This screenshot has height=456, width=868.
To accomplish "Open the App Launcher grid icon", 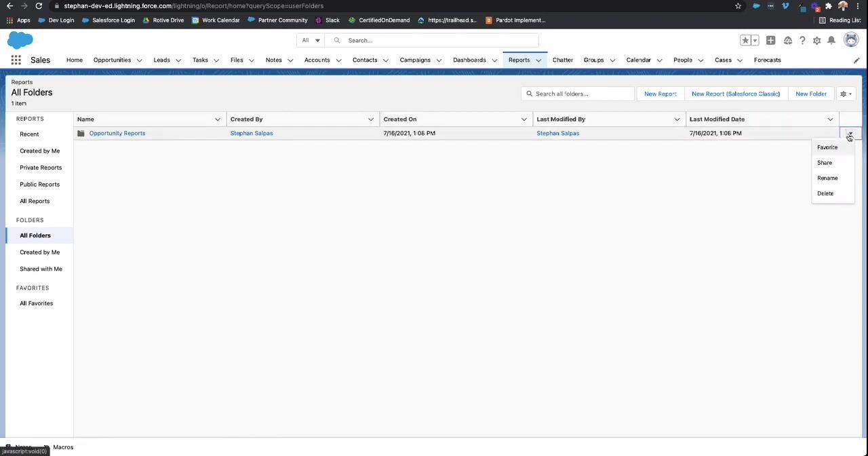I will (x=16, y=60).
